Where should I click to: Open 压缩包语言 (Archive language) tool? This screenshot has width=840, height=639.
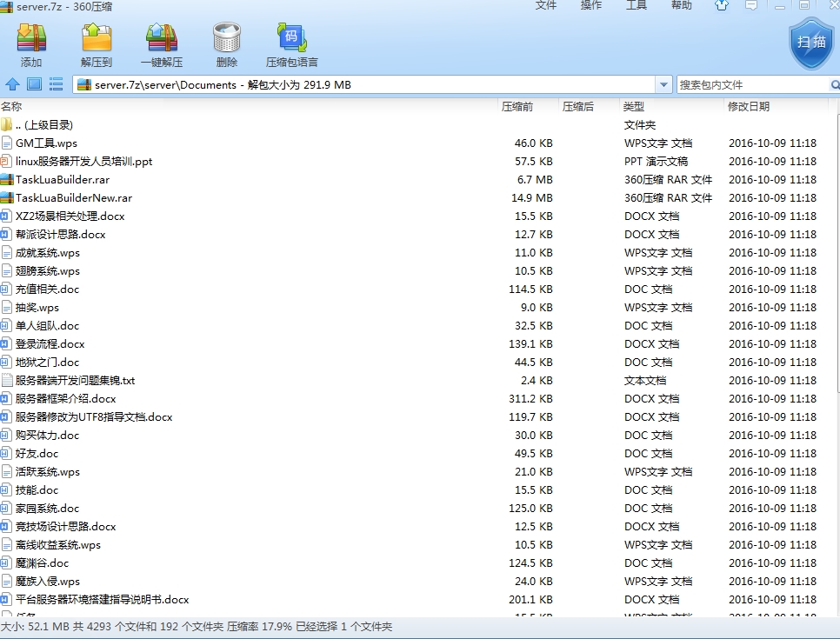tap(292, 44)
